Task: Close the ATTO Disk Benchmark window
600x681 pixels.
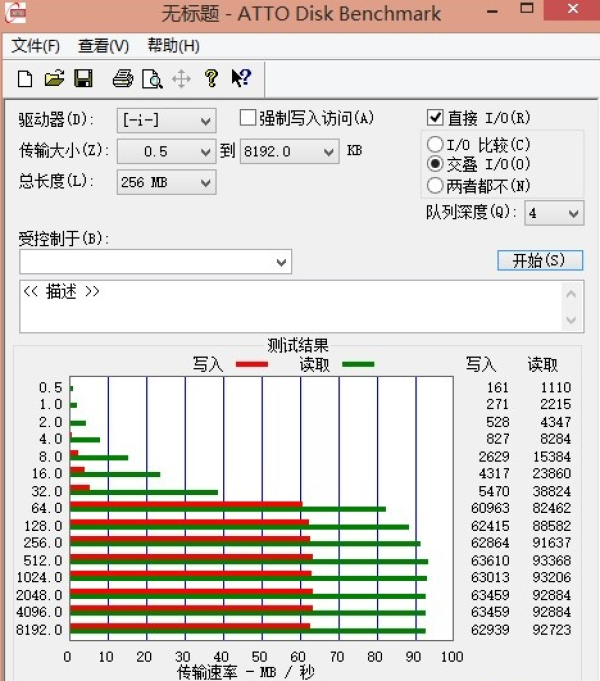Action: [x=572, y=9]
